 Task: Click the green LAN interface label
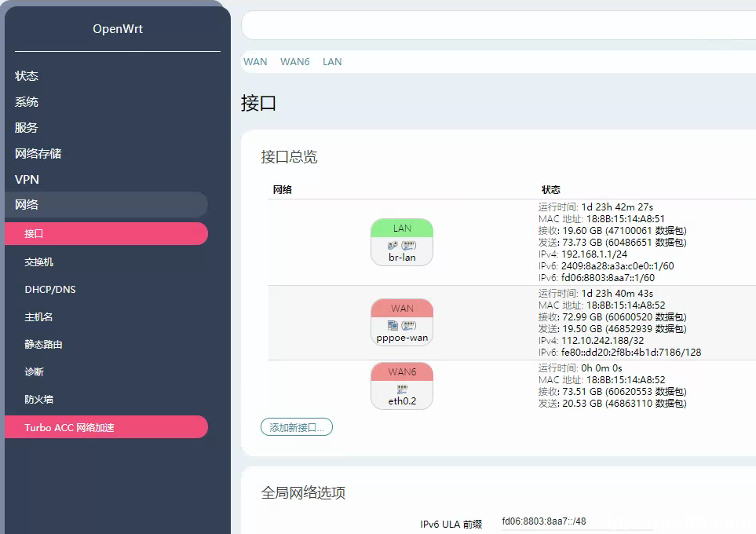pyautogui.click(x=402, y=229)
